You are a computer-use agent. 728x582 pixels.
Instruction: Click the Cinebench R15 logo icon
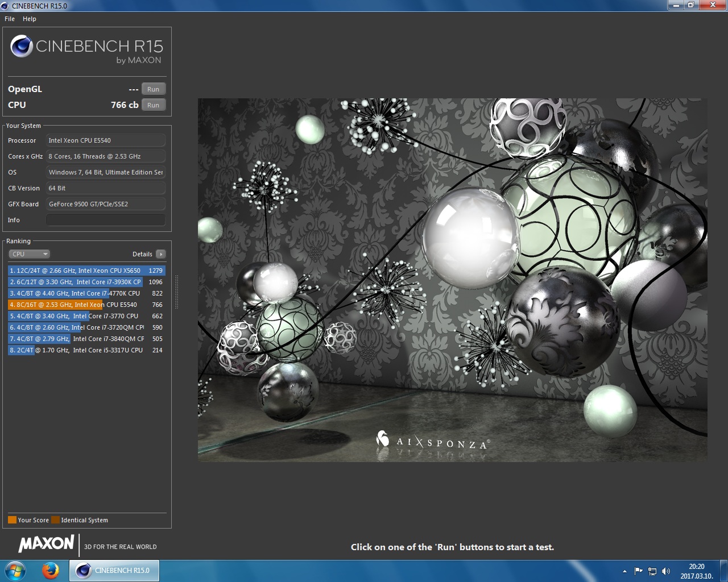[x=22, y=47]
